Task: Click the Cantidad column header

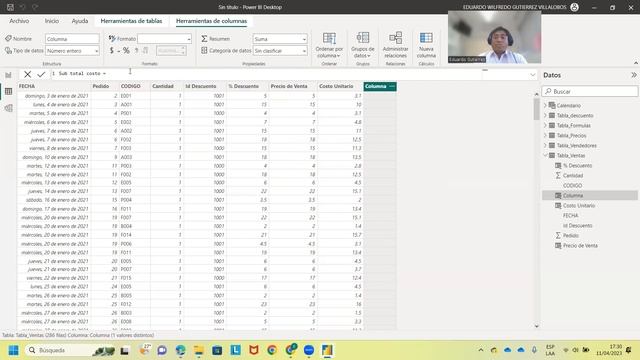Action: 167,87
